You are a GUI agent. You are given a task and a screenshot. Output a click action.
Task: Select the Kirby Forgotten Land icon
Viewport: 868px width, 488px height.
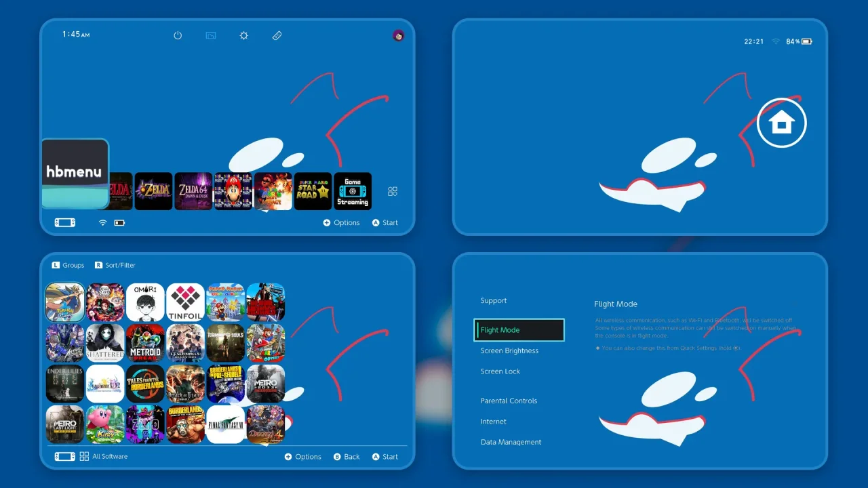click(105, 424)
